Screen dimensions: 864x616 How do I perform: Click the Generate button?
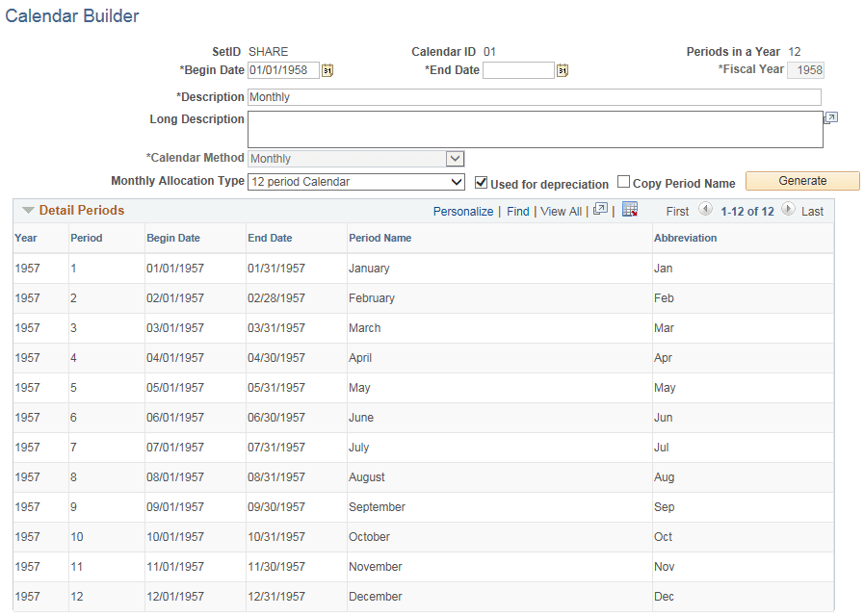pos(802,180)
